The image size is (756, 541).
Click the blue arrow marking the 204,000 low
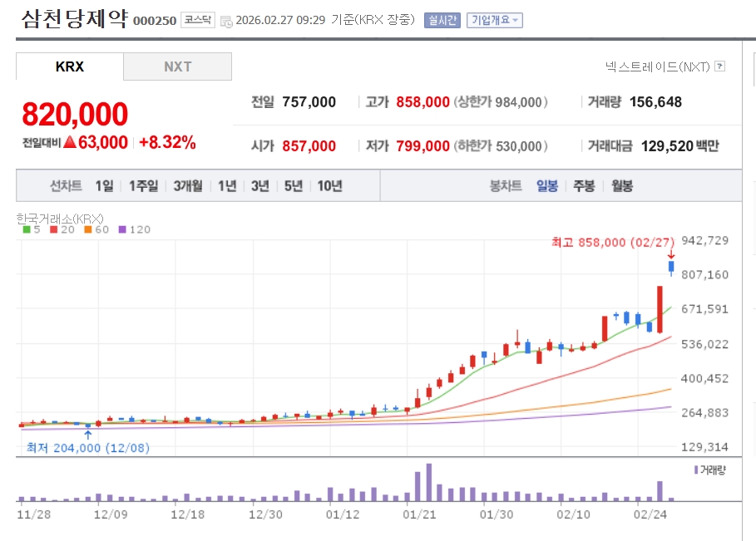pos(88,434)
